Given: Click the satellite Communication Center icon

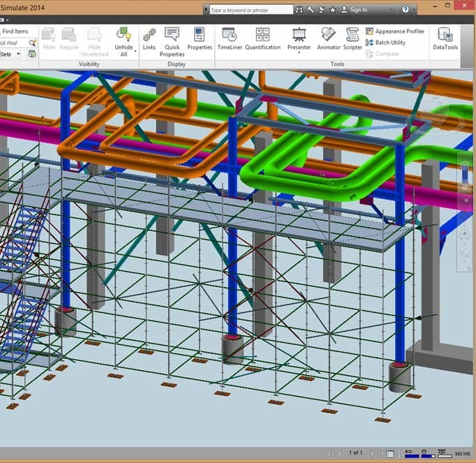Looking at the screenshot, I should click(322, 10).
